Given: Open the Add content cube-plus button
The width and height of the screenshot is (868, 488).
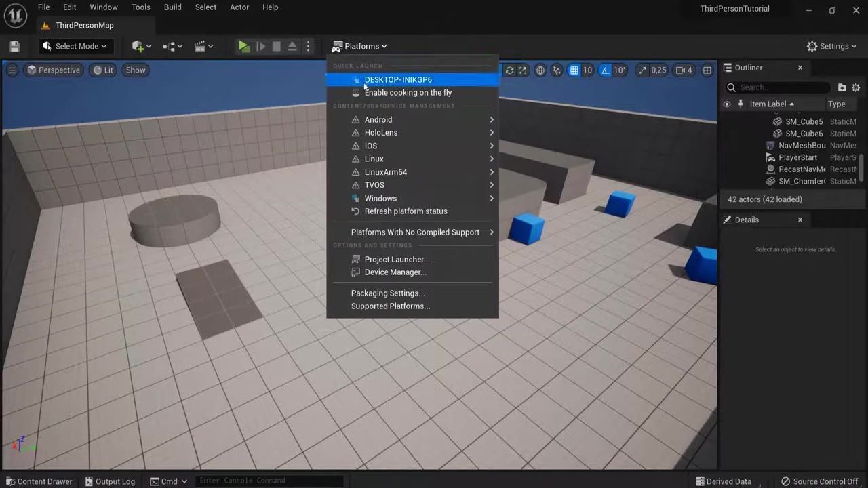Looking at the screenshot, I should point(141,46).
